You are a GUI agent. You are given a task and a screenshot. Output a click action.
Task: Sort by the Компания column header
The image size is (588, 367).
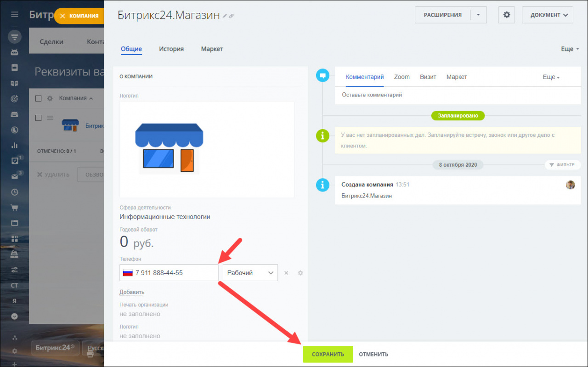[x=76, y=98]
